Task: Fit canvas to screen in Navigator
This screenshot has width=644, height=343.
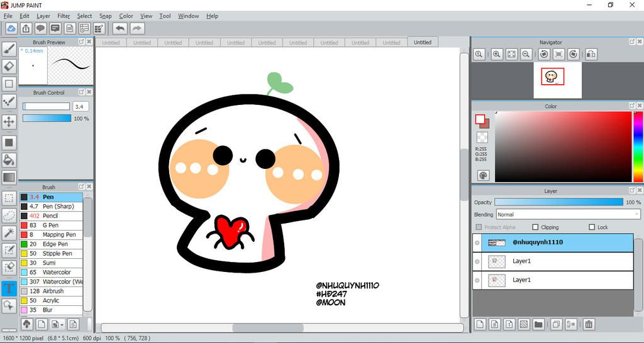Action: pos(511,54)
